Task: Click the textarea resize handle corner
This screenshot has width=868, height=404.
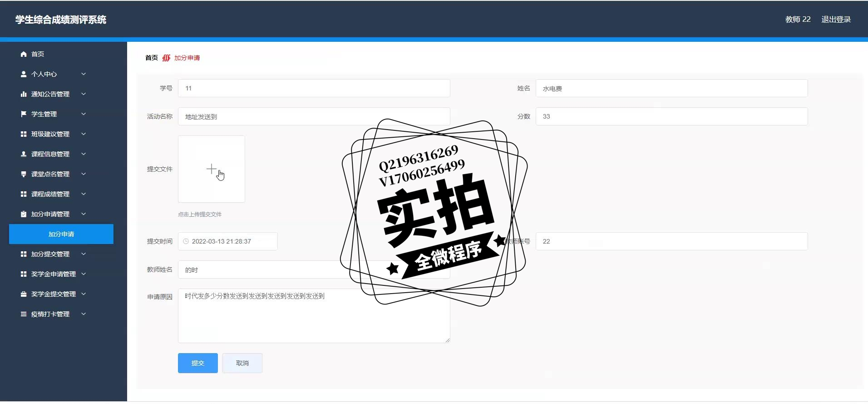Action: (448, 340)
